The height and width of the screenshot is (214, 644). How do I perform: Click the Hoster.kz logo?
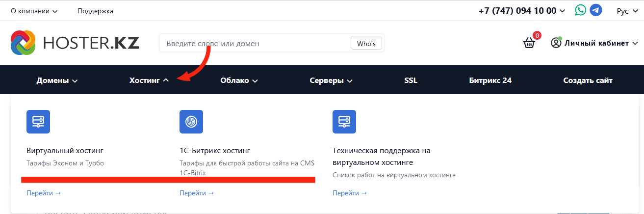point(75,43)
